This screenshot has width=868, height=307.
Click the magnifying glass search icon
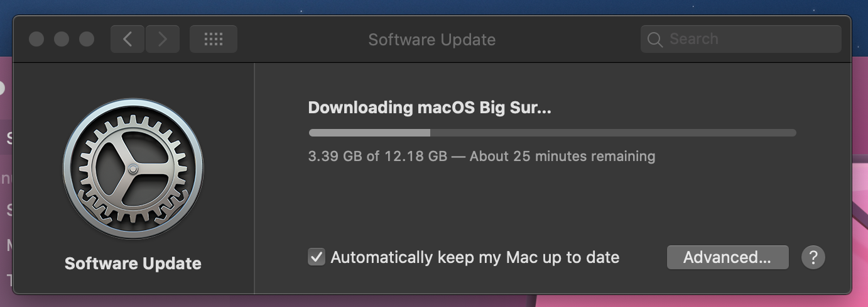click(x=654, y=40)
